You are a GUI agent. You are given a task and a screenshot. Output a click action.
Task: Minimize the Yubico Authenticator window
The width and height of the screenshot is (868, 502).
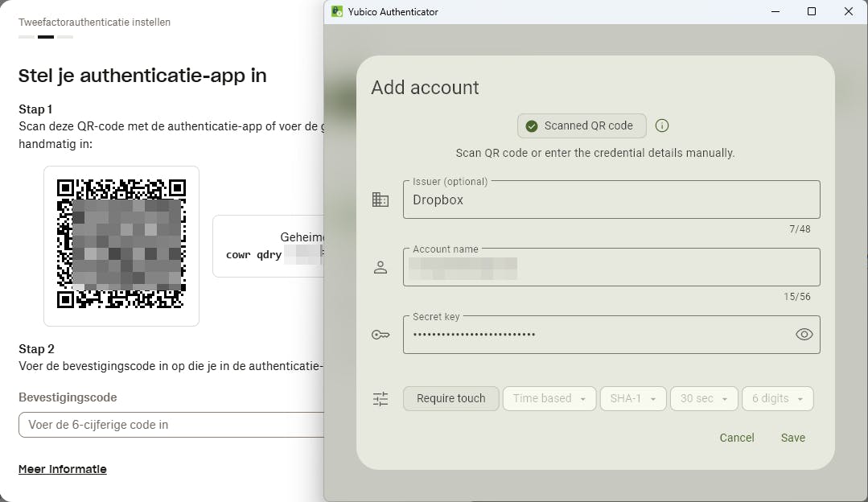tap(775, 11)
